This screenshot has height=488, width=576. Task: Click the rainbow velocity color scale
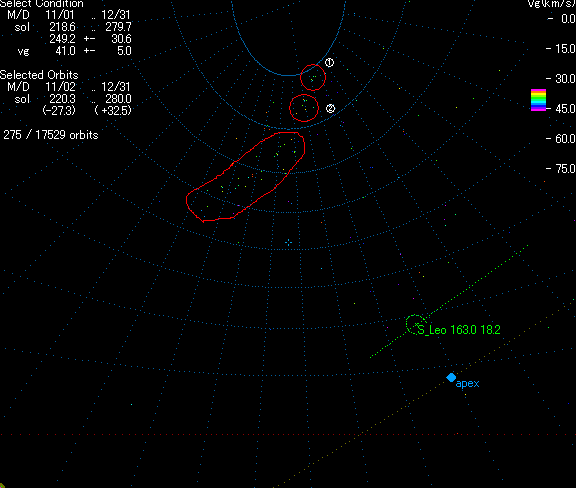coord(538,100)
